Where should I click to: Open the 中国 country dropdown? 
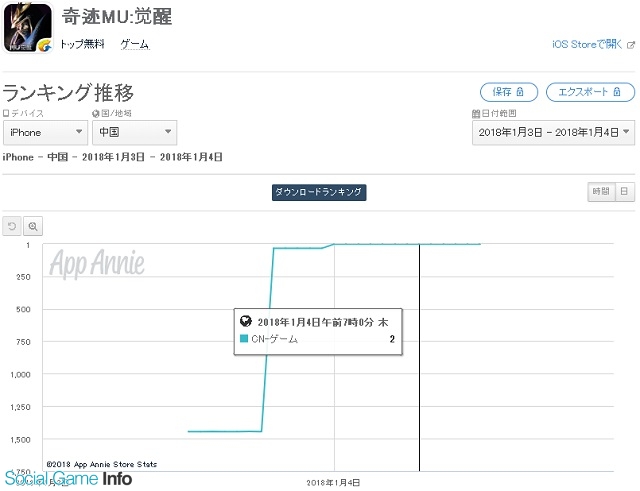point(134,132)
